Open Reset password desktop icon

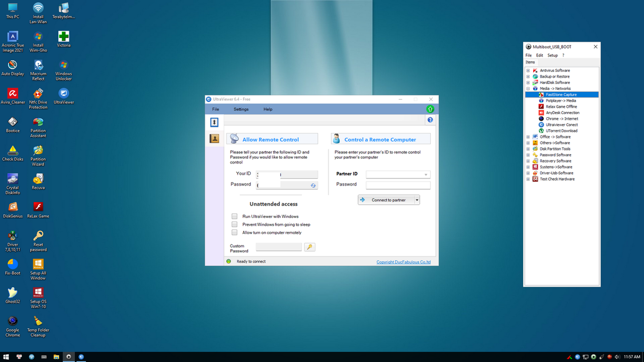click(x=38, y=242)
